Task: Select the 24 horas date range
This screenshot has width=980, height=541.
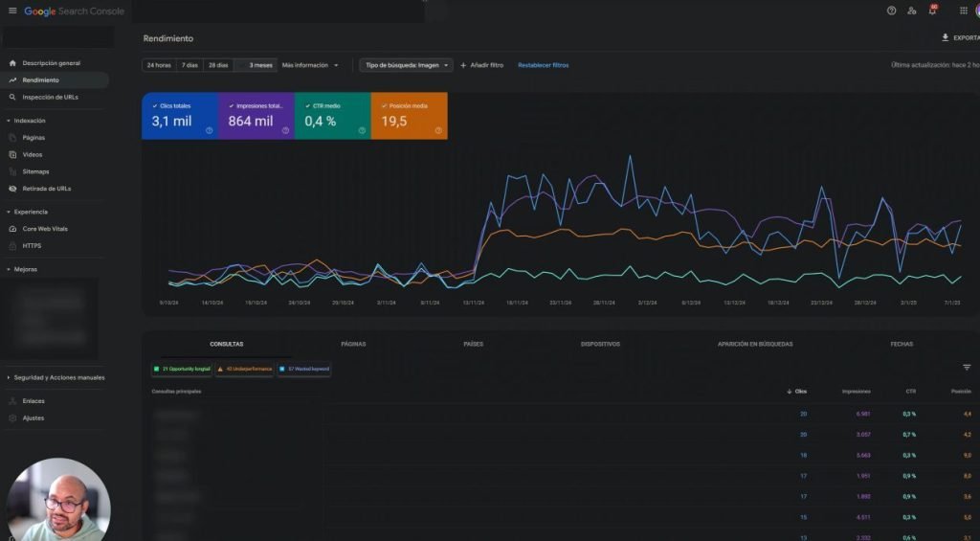Action: (x=159, y=65)
